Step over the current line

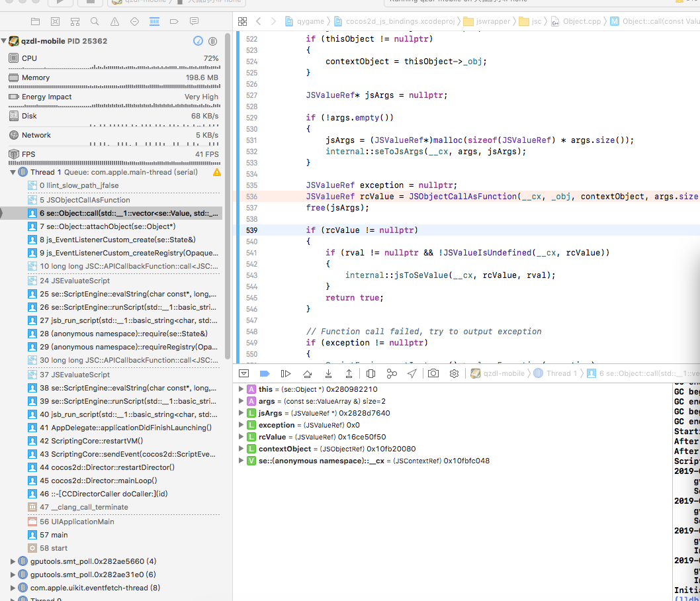click(307, 373)
